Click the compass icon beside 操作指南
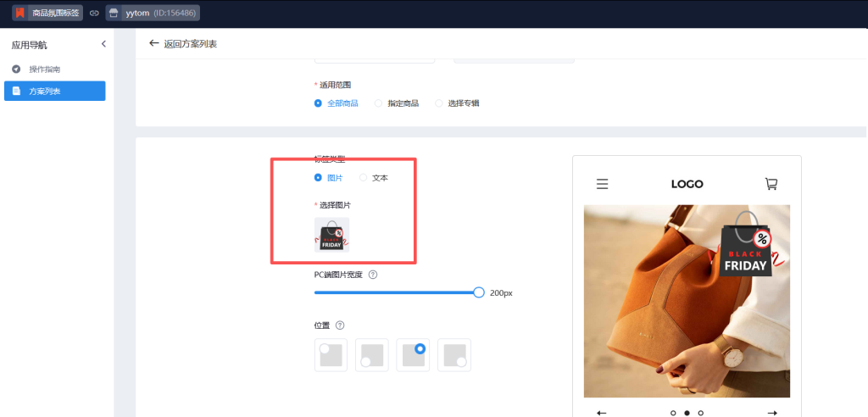868x417 pixels. pos(17,69)
